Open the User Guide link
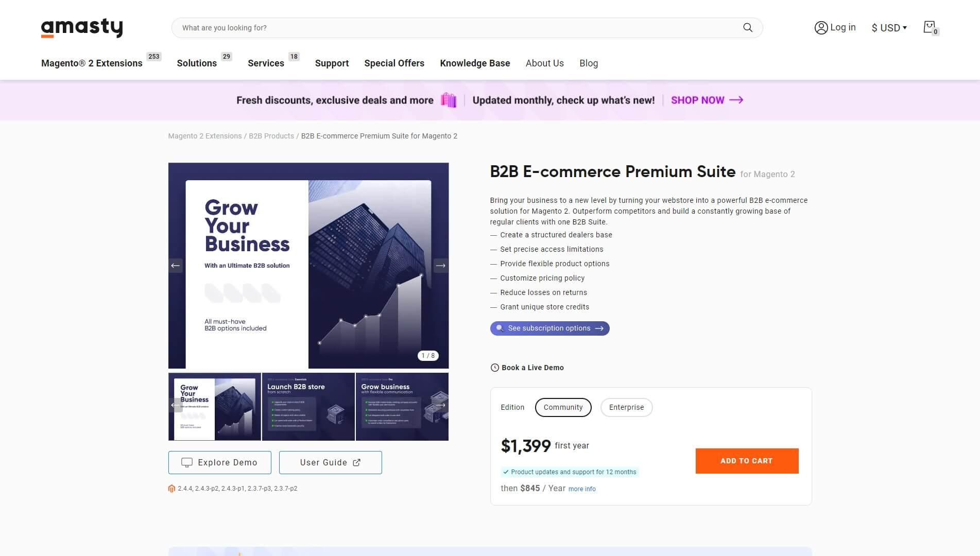Viewport: 980px width, 556px height. coord(330,462)
